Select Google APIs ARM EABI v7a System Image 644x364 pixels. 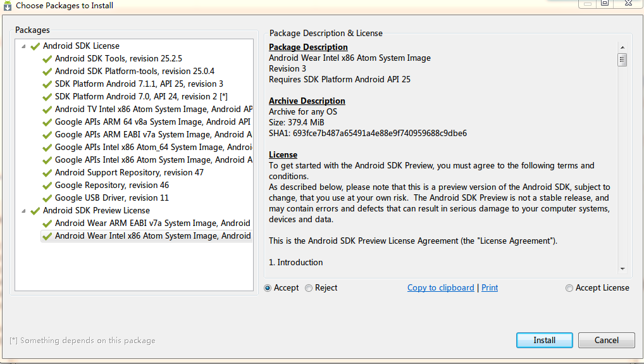click(154, 135)
